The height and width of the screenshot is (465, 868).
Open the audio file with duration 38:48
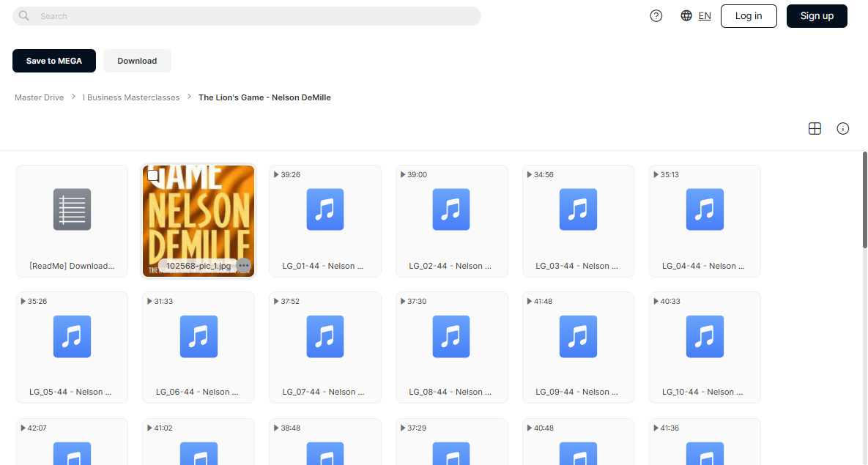pyautogui.click(x=325, y=442)
